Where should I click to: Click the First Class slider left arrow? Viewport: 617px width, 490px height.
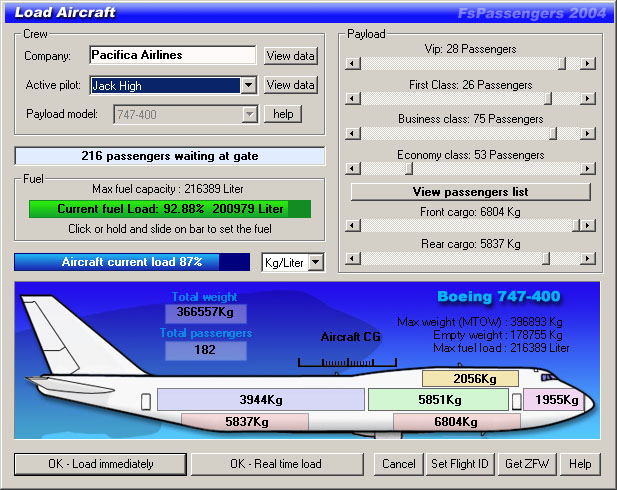point(353,98)
